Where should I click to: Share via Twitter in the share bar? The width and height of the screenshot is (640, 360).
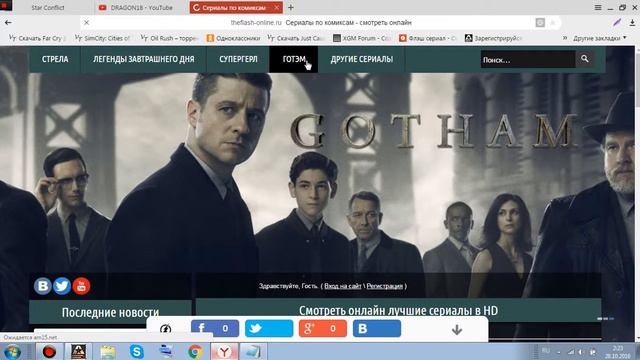tap(269, 328)
